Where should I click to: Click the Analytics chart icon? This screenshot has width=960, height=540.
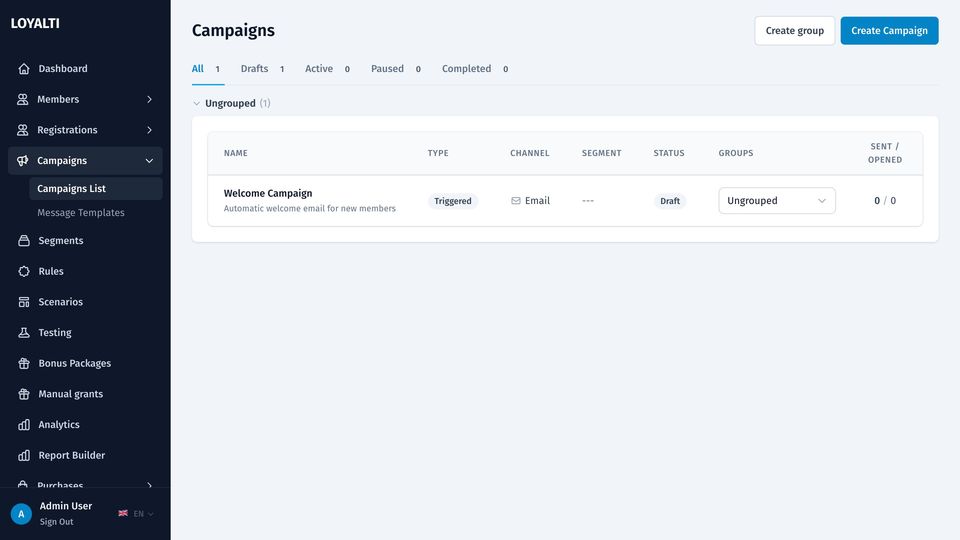click(x=24, y=424)
